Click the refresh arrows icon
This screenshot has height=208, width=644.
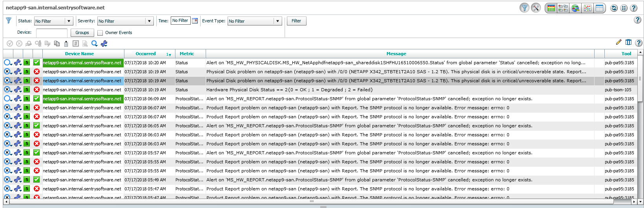614,8
